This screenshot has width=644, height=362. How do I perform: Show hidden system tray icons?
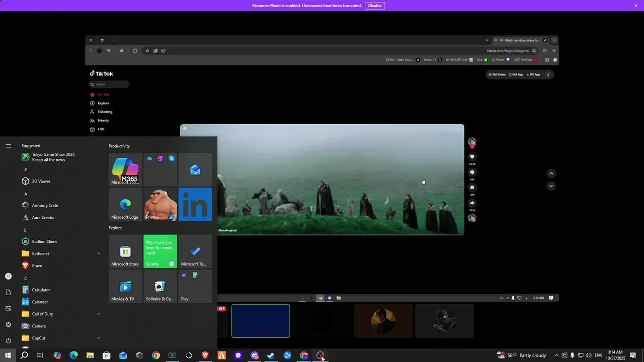pos(556,355)
